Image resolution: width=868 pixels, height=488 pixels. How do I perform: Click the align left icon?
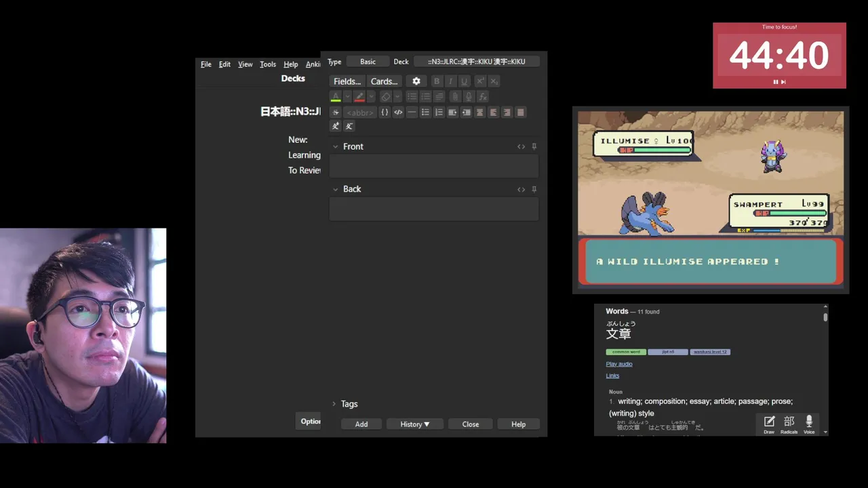(493, 113)
